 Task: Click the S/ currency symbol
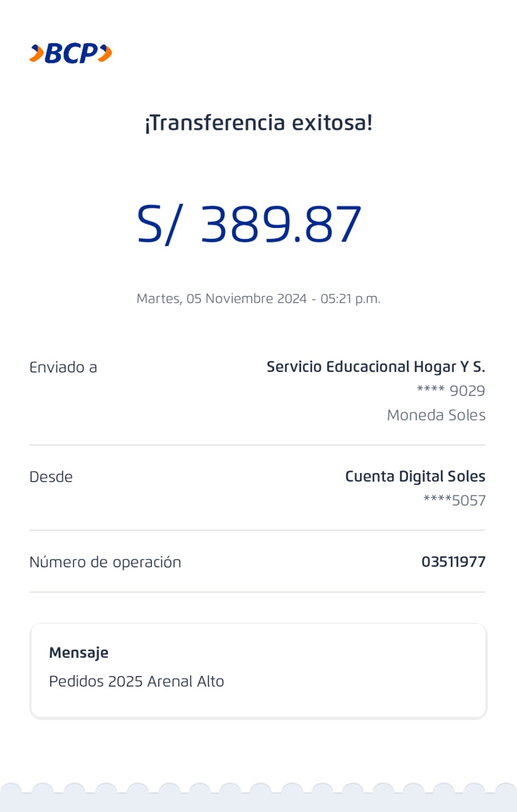tap(157, 224)
